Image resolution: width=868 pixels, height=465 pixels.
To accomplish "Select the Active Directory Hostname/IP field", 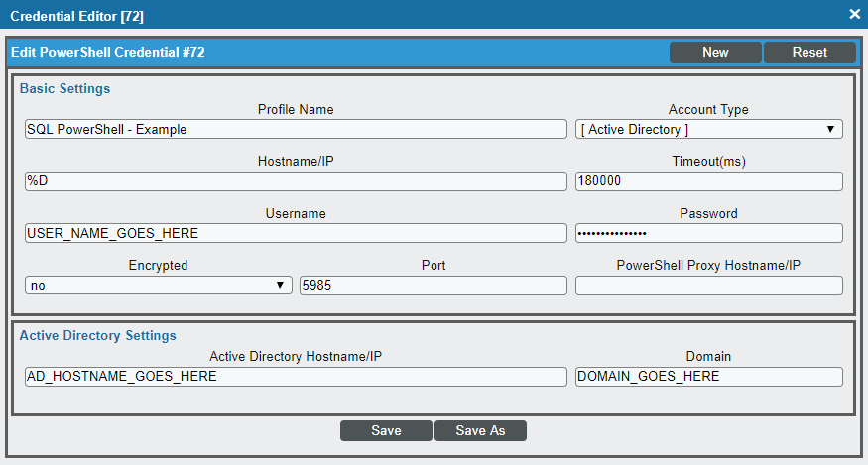I will click(296, 377).
